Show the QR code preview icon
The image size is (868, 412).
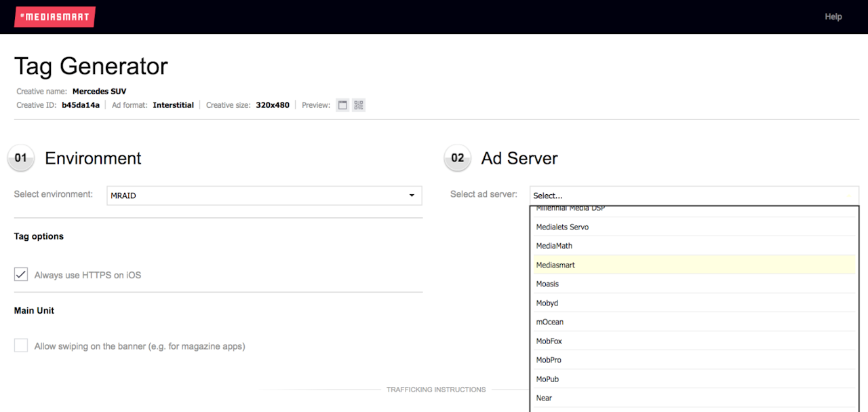[x=359, y=105]
